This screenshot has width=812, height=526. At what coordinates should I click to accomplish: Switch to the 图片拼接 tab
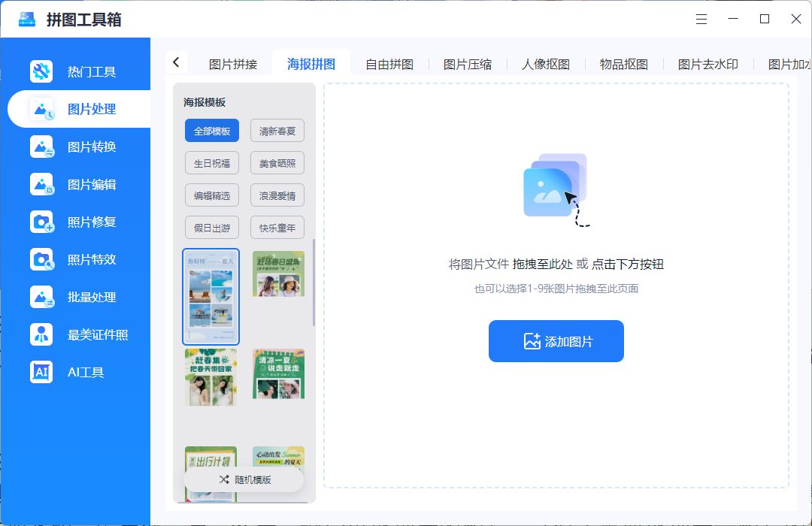[x=233, y=64]
